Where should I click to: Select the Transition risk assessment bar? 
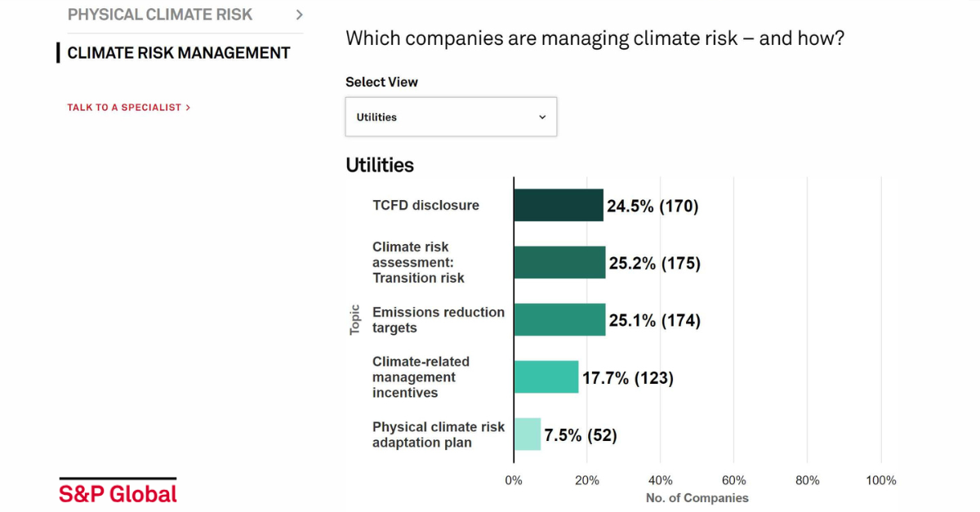pos(559,263)
